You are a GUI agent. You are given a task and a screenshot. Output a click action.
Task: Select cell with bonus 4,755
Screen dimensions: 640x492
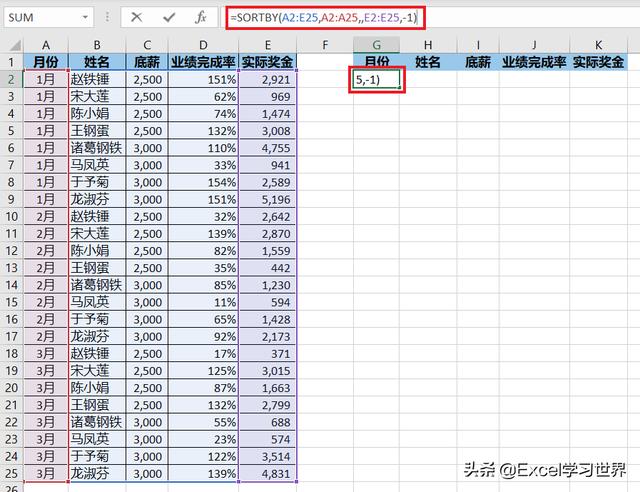click(267, 148)
